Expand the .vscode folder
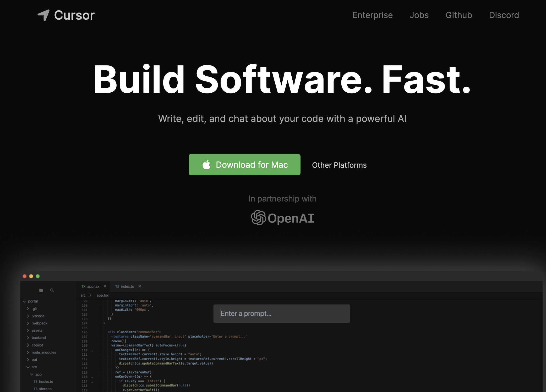 pyautogui.click(x=38, y=316)
